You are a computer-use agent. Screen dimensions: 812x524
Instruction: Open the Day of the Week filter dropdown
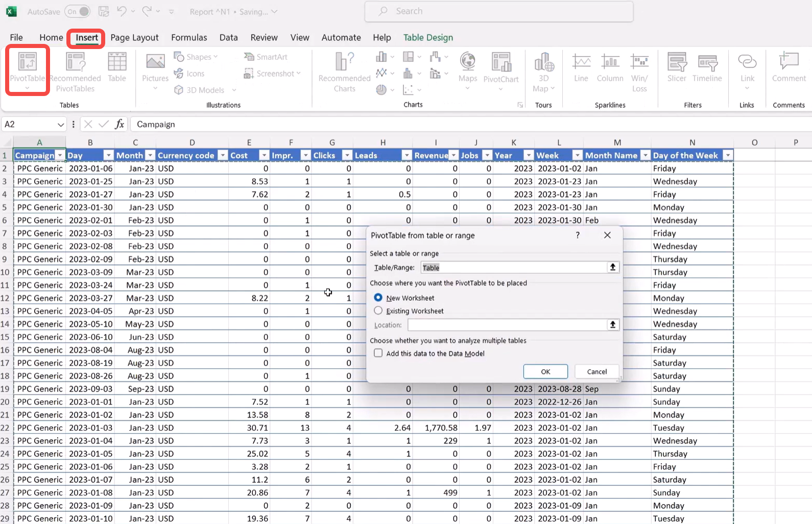click(x=728, y=155)
